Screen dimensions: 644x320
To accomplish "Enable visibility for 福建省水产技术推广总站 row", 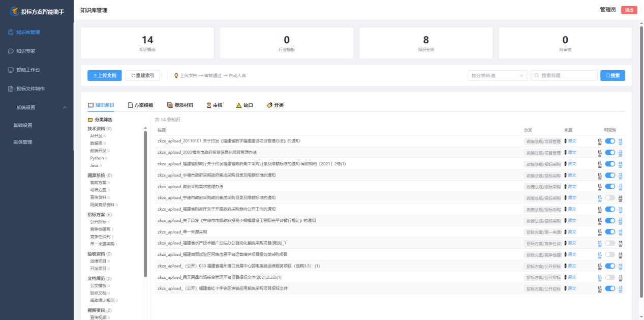I will point(610,243).
